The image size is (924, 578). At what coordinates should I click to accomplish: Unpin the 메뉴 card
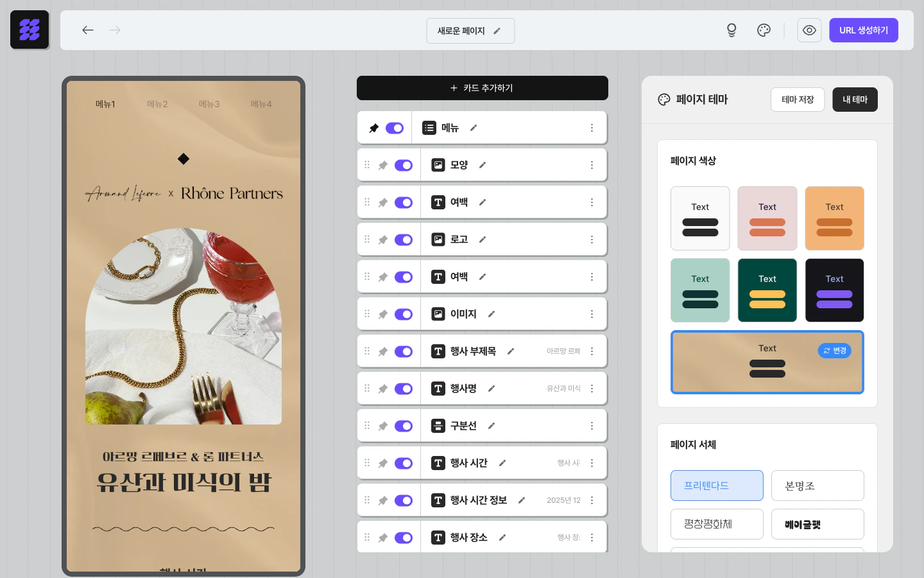pos(373,128)
